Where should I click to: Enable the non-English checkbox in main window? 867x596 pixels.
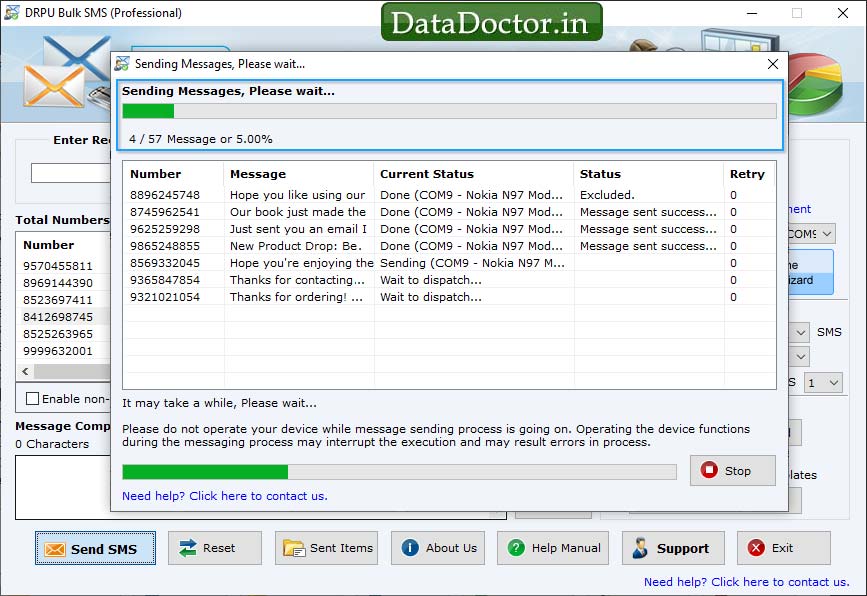click(33, 399)
